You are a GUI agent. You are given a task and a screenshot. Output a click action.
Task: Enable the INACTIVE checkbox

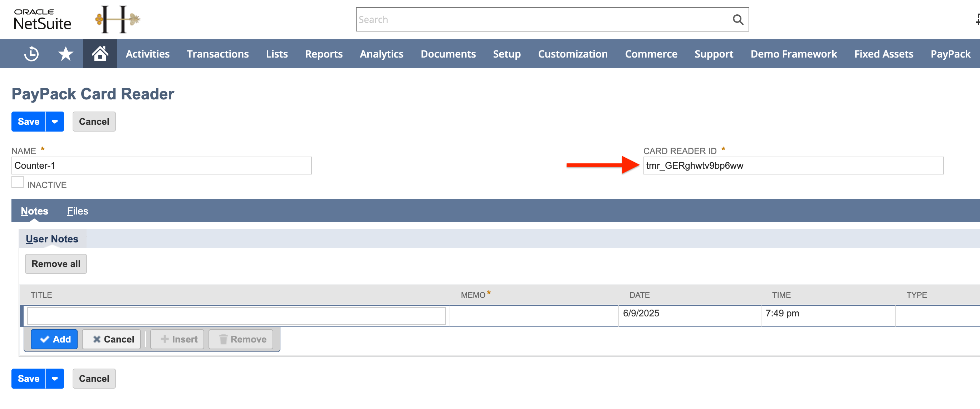click(18, 182)
